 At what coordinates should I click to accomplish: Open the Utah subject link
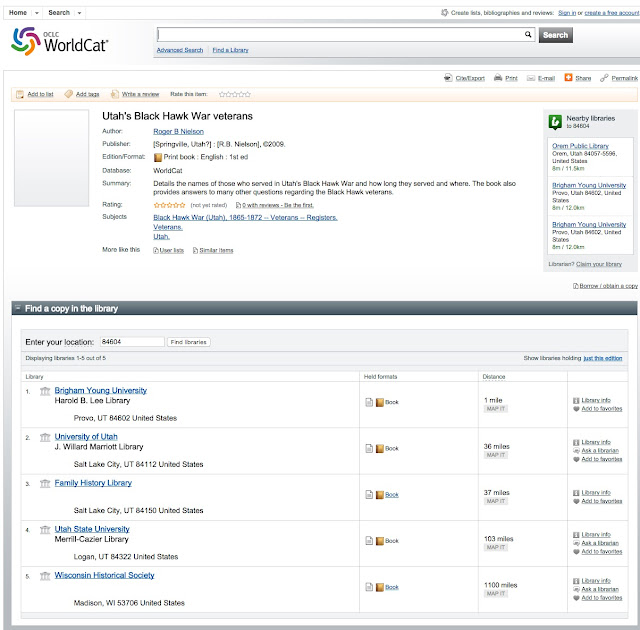[x=161, y=237]
